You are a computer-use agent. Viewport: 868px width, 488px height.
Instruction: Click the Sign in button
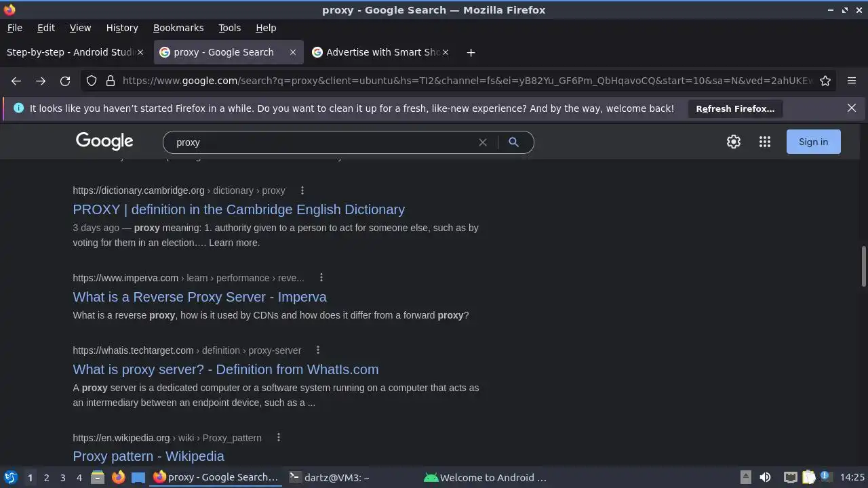(813, 142)
